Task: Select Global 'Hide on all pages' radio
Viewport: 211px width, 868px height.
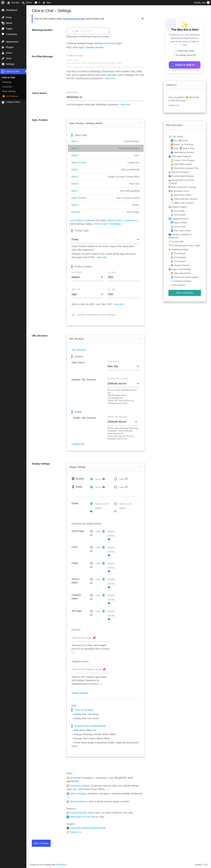Action: 115,504
